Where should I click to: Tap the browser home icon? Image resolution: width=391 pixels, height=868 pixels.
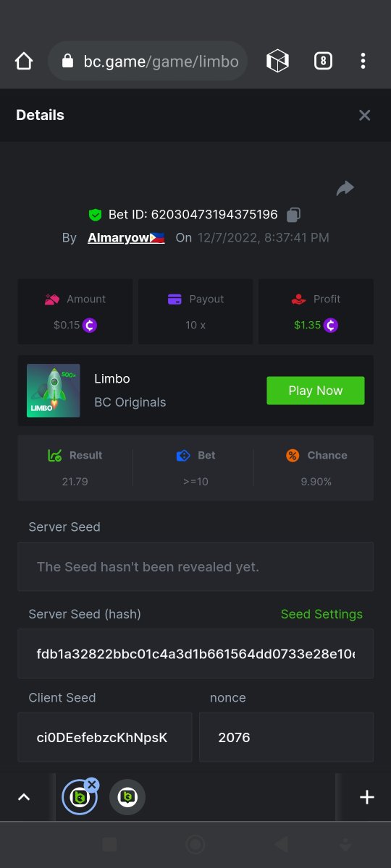[x=24, y=61]
